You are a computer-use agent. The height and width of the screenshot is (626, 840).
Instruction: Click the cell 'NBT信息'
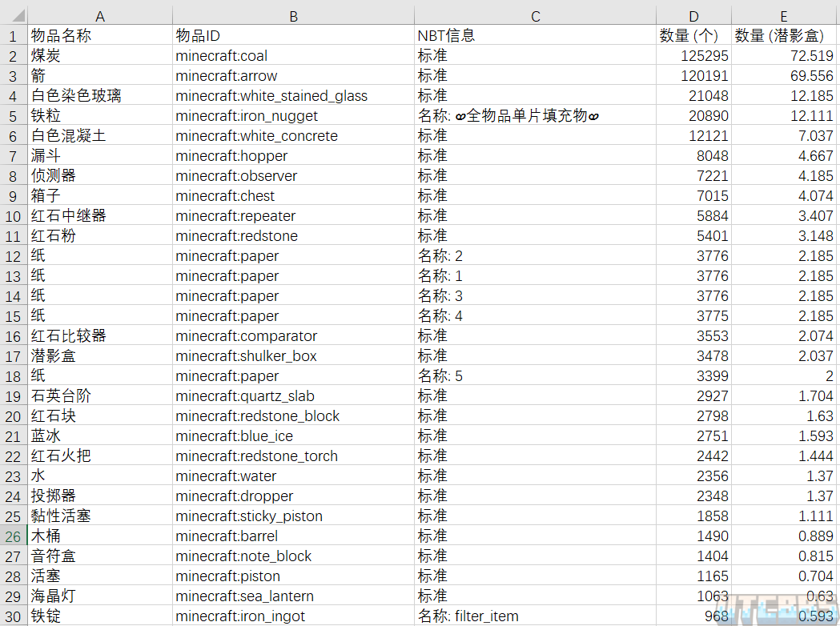(x=535, y=35)
